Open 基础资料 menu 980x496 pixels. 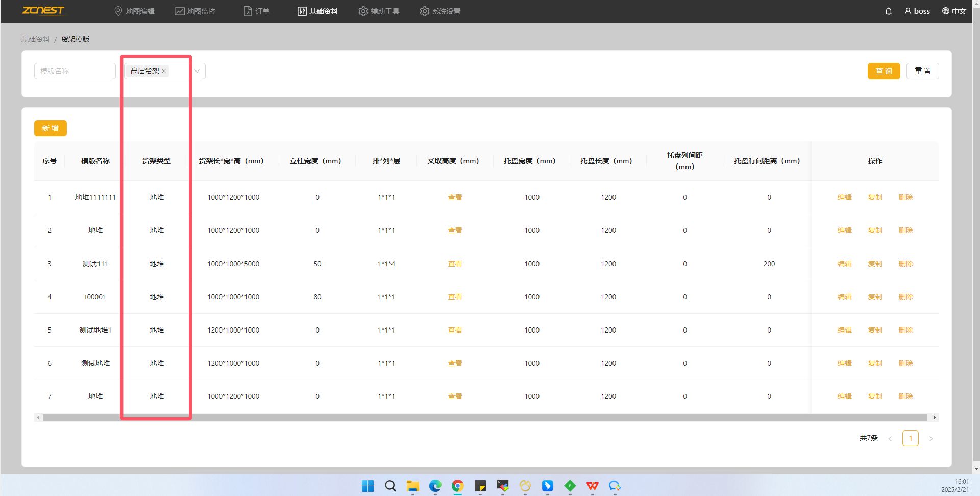pyautogui.click(x=318, y=11)
